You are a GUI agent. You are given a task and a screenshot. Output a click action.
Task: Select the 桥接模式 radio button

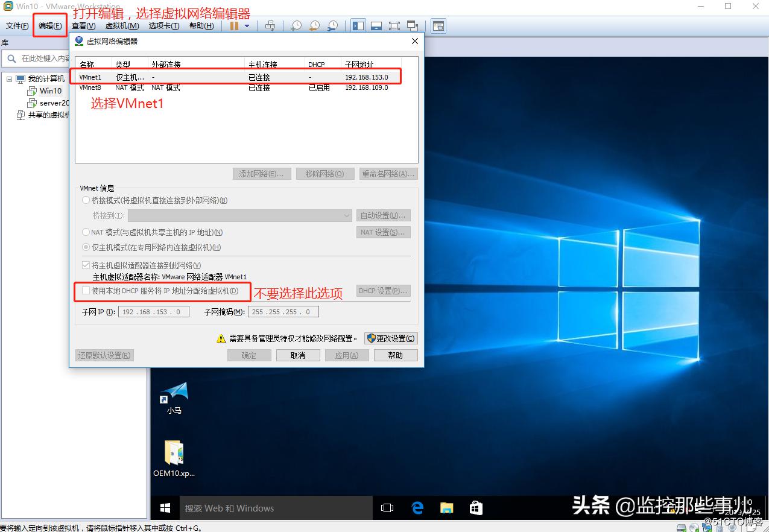coord(85,200)
